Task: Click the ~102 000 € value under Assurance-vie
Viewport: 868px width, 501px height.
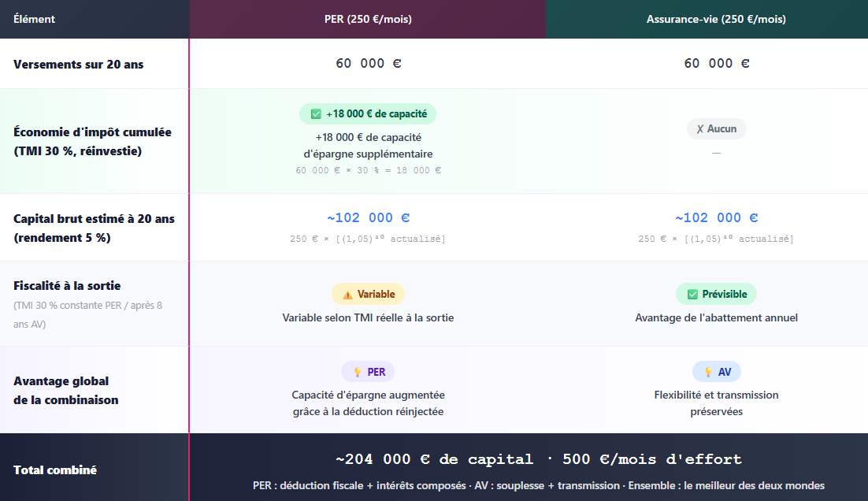Action: point(716,217)
